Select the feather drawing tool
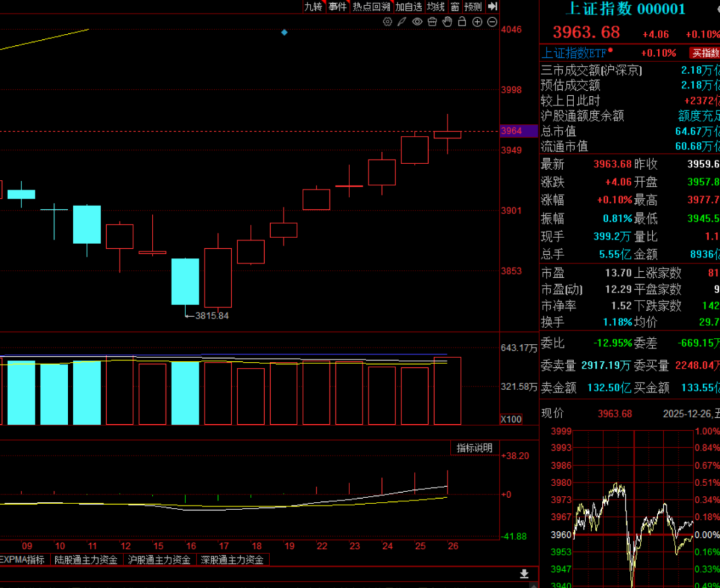The image size is (720, 588). tap(402, 22)
